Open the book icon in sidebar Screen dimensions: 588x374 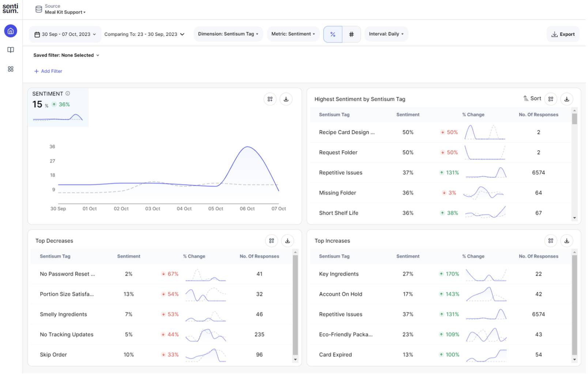[11, 50]
